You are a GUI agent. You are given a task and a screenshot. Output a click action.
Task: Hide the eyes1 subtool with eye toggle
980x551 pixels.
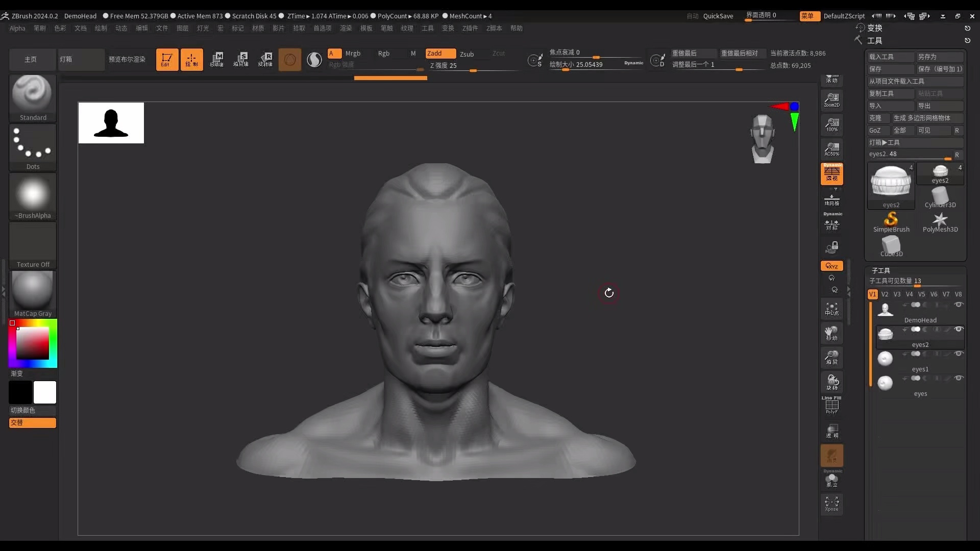[960, 354]
